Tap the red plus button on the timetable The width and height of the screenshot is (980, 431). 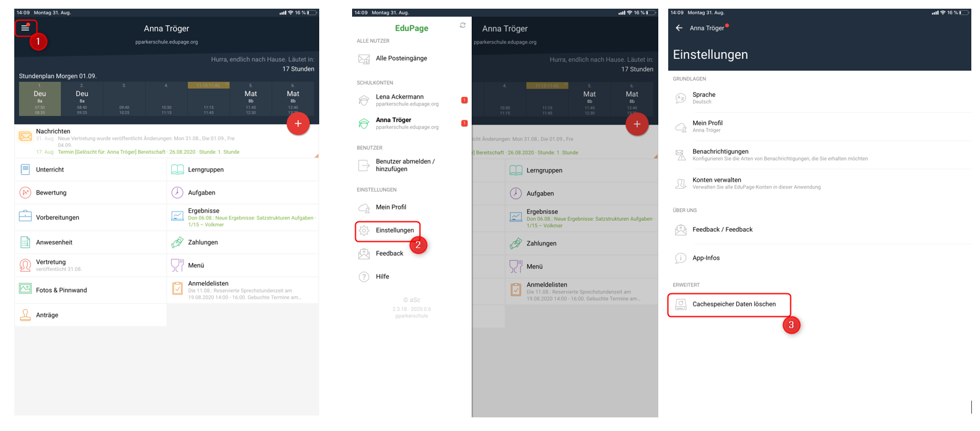pos(298,124)
